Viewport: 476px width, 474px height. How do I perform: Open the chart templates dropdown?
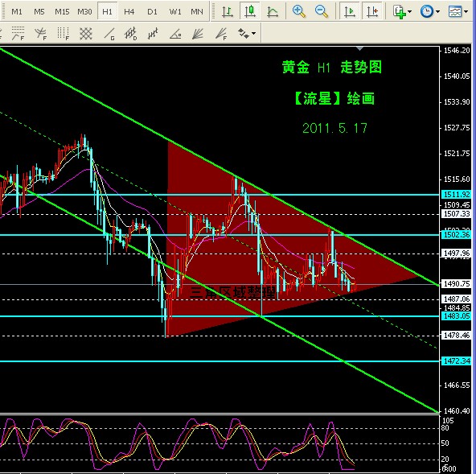(458, 11)
